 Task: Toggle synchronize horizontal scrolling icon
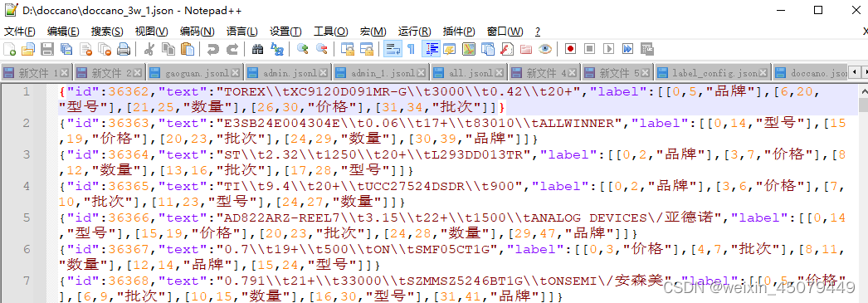367,49
